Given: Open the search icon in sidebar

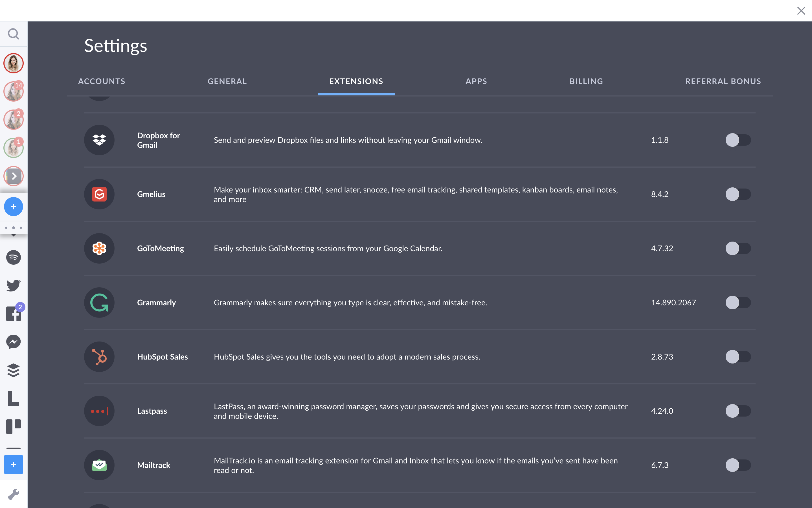Looking at the screenshot, I should pyautogui.click(x=14, y=34).
